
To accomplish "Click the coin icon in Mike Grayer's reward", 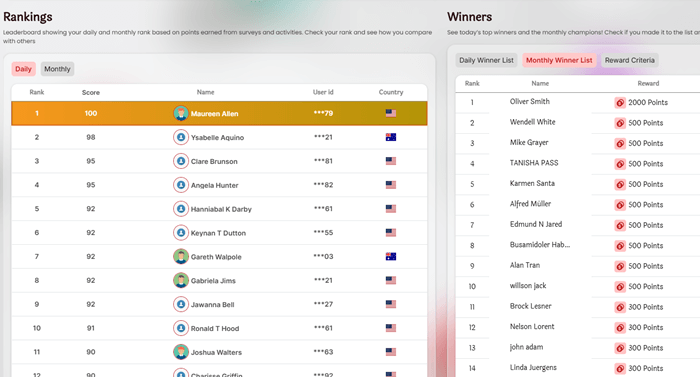I will pos(620,143).
